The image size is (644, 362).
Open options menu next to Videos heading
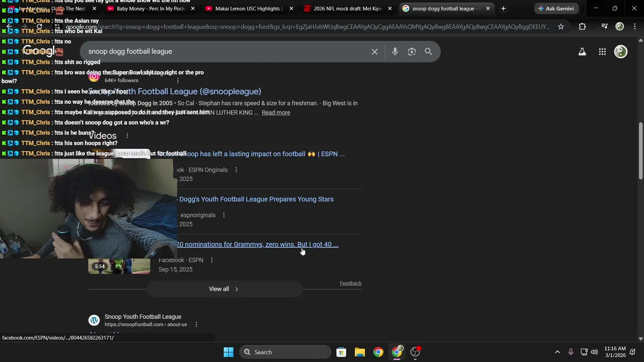click(127, 136)
